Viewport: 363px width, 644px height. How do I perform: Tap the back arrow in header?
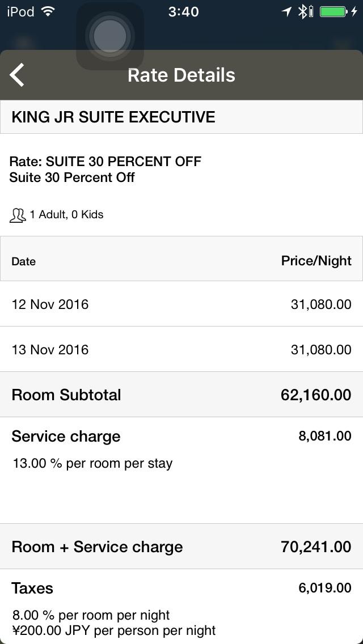tap(18, 75)
